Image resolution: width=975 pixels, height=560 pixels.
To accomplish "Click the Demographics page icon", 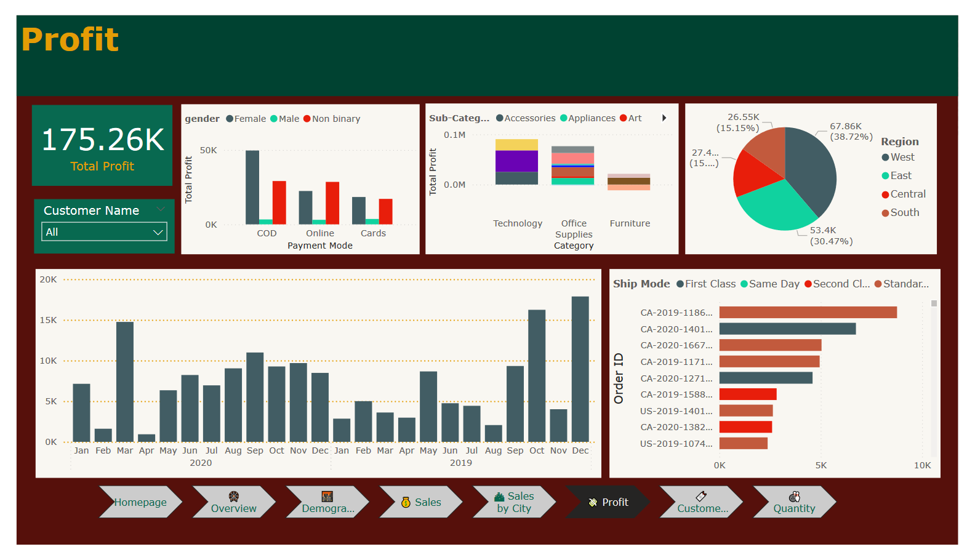I will 327,497.
